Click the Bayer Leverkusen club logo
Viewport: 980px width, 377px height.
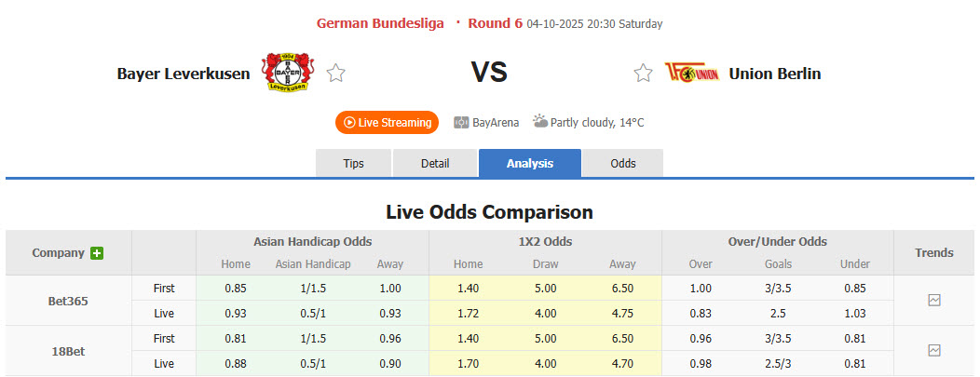[288, 73]
